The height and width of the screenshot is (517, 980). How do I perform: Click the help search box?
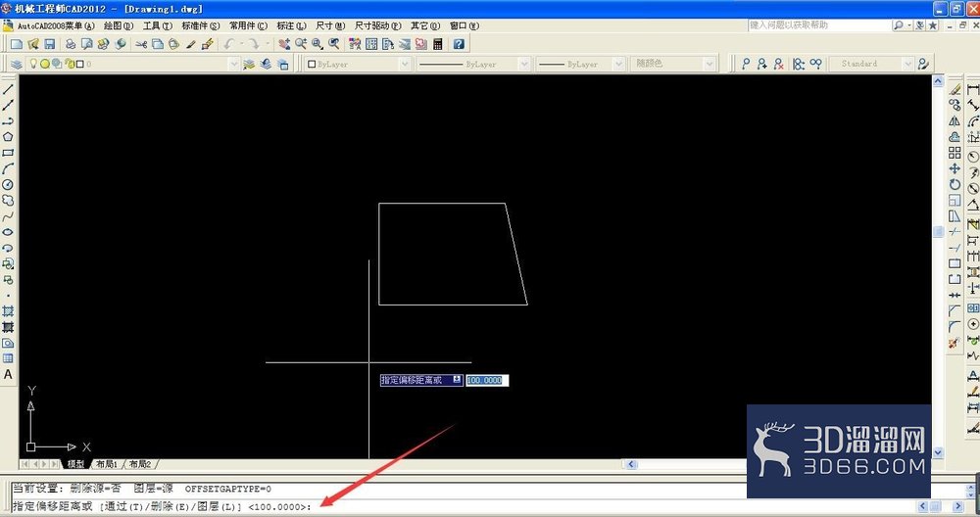[818, 25]
